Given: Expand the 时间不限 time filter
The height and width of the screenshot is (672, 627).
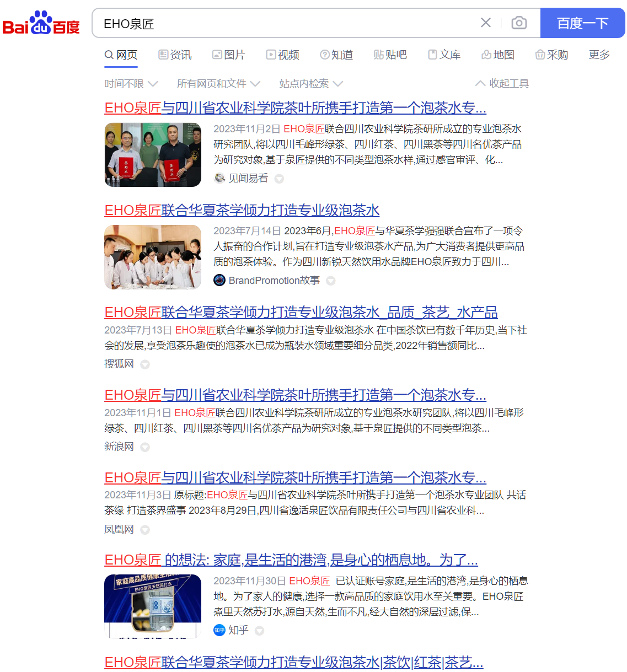Looking at the screenshot, I should pyautogui.click(x=131, y=84).
